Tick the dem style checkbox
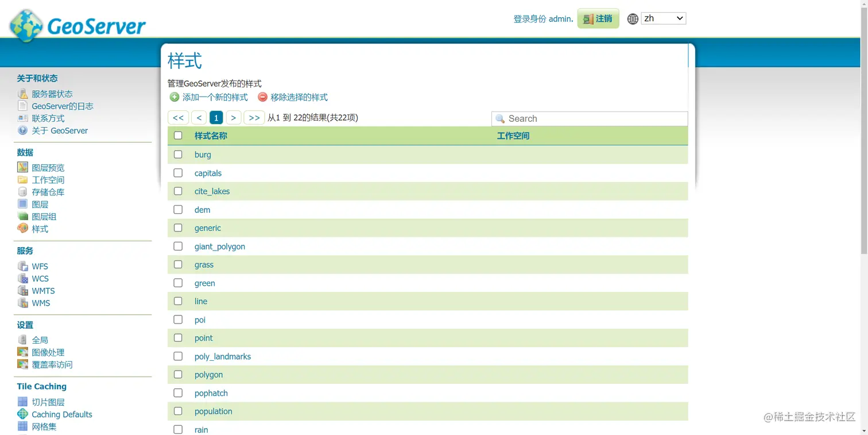This screenshot has width=868, height=435. (178, 209)
